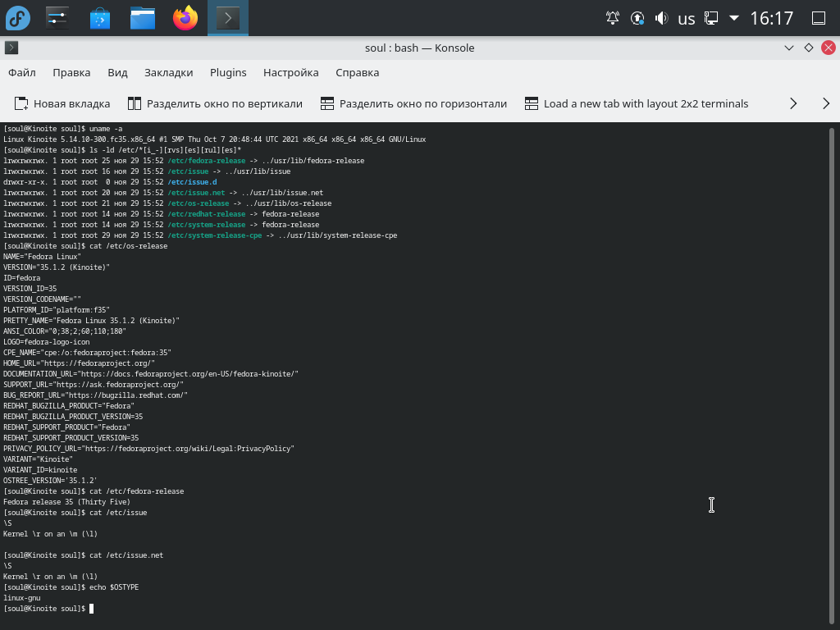Open the Правка menu

coord(71,72)
